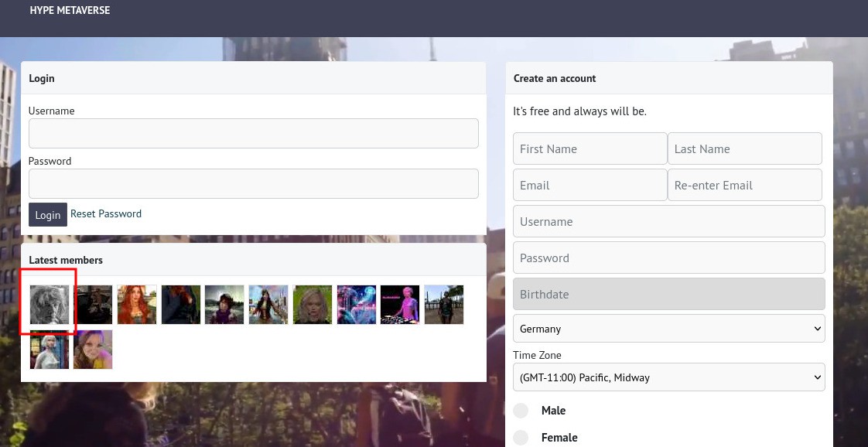Select the Male radio button

(521, 411)
